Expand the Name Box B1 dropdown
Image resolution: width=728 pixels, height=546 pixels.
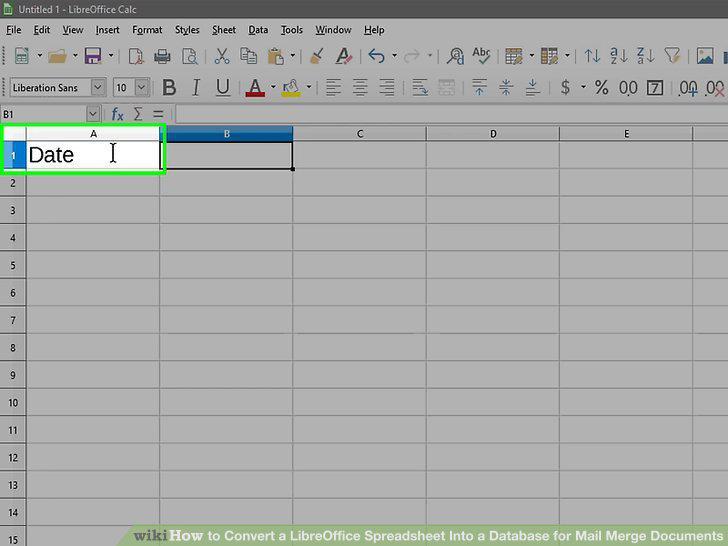click(93, 114)
